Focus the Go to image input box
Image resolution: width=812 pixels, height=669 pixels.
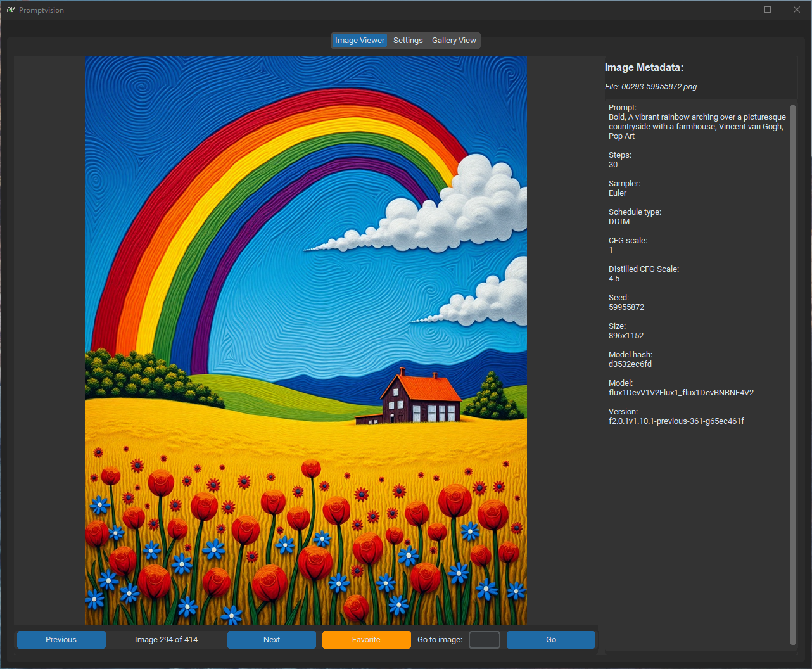[484, 640]
